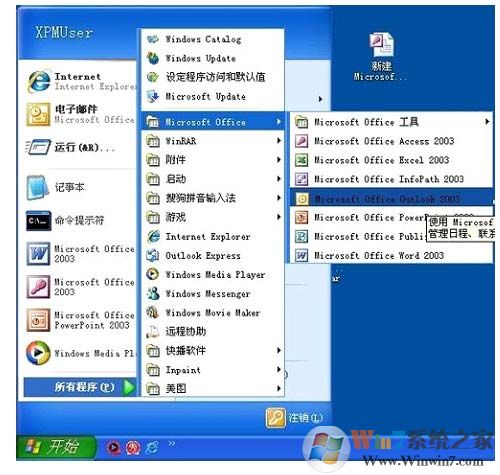Screen dimensions: 500x475
Task: Expand the 快播软件 submenu arrow
Action: pyautogui.click(x=279, y=350)
